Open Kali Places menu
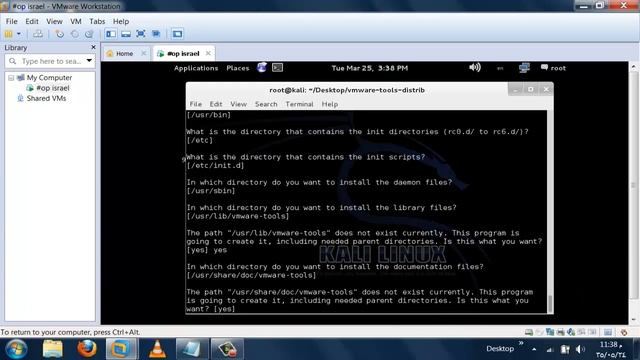The height and width of the screenshot is (360, 640). point(238,68)
